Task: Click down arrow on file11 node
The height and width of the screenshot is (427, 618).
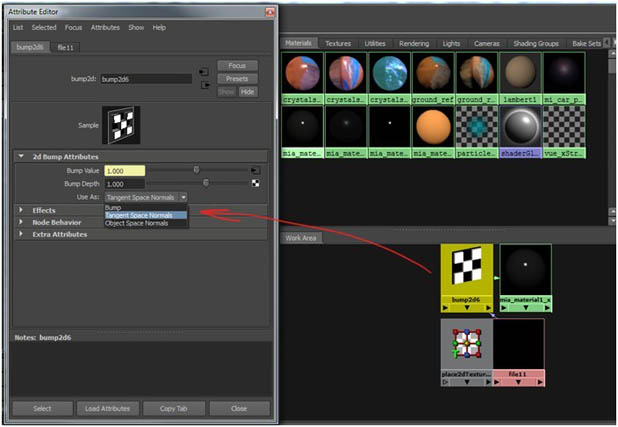Action: [518, 382]
